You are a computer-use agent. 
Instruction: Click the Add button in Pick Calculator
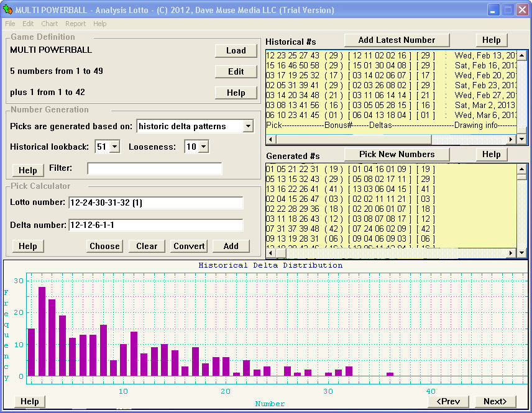click(x=231, y=246)
